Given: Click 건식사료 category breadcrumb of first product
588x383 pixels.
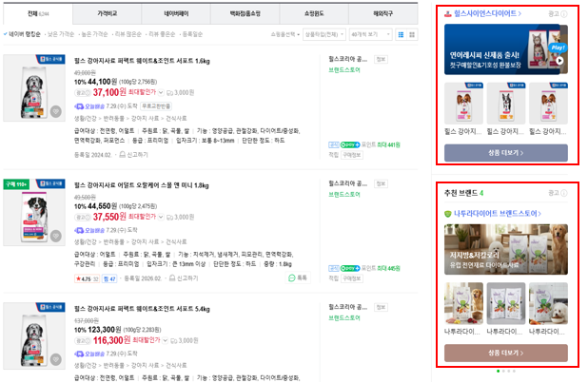Looking at the screenshot, I should point(176,119).
